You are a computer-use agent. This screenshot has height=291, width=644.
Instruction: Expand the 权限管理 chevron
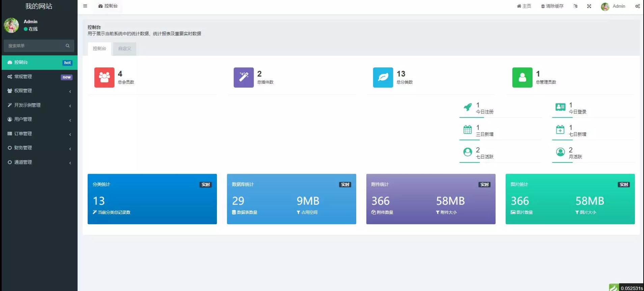click(70, 91)
